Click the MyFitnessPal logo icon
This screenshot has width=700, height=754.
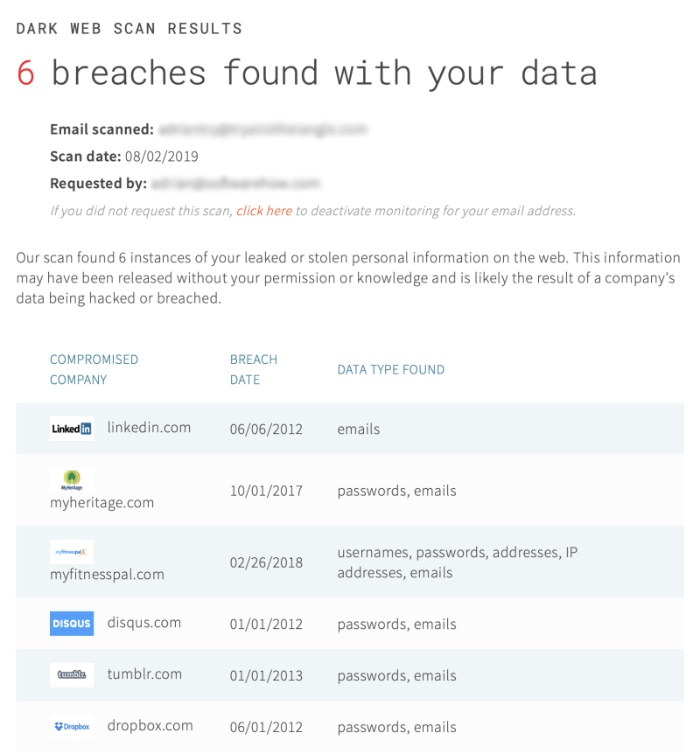coord(72,552)
